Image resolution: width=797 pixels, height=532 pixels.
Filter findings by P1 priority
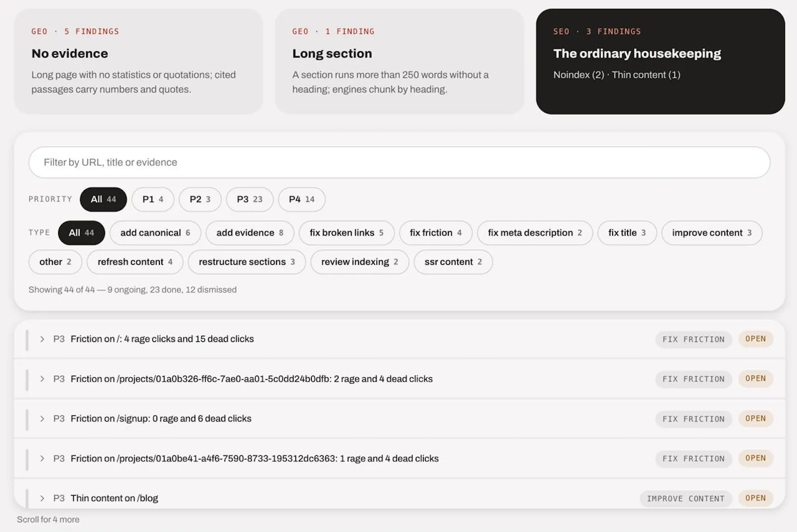153,199
